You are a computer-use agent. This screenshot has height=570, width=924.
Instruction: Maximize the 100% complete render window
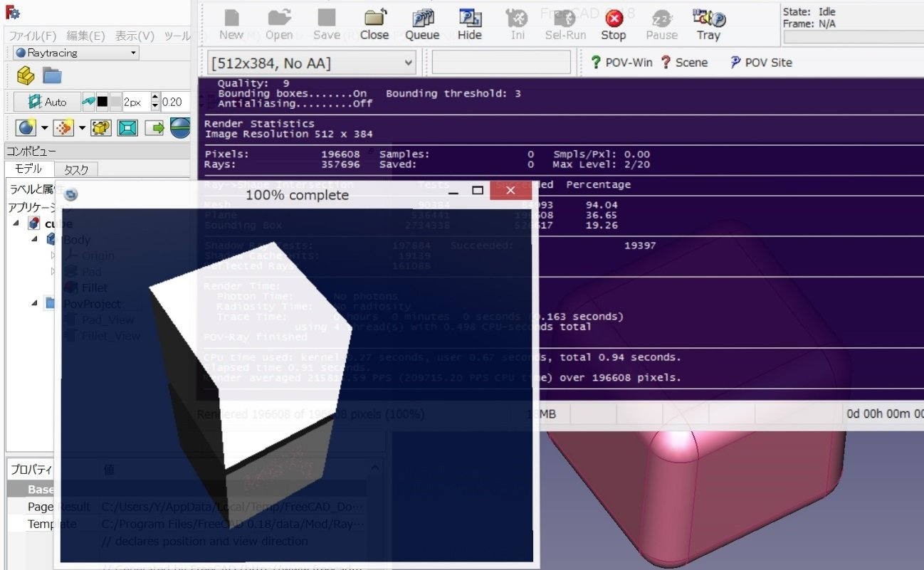click(478, 191)
